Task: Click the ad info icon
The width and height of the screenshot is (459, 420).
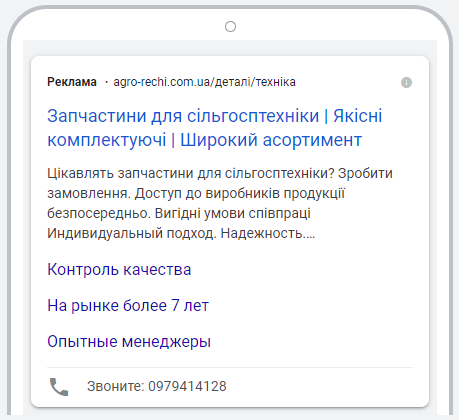Action: [406, 82]
